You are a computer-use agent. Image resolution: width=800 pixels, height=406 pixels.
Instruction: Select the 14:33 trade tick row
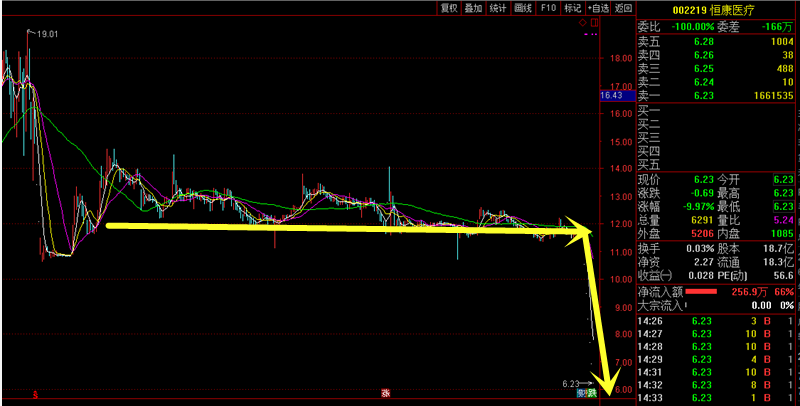click(716, 398)
